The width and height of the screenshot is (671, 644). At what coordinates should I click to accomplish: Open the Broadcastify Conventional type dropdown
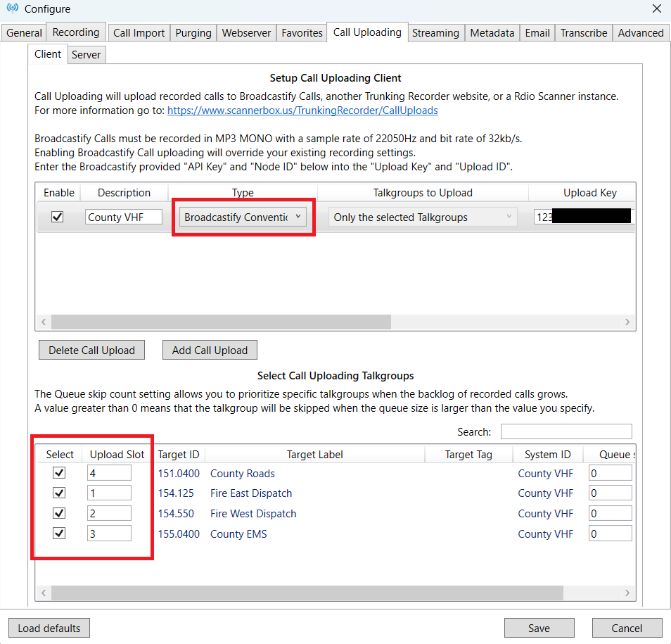click(243, 217)
